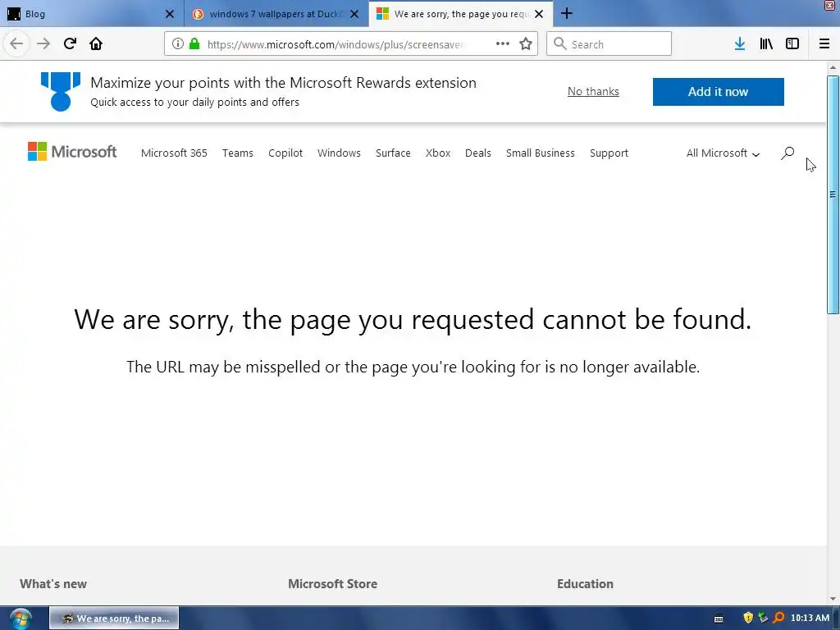This screenshot has height=630, width=840.
Task: Click the network tray icon
Action: point(763,619)
